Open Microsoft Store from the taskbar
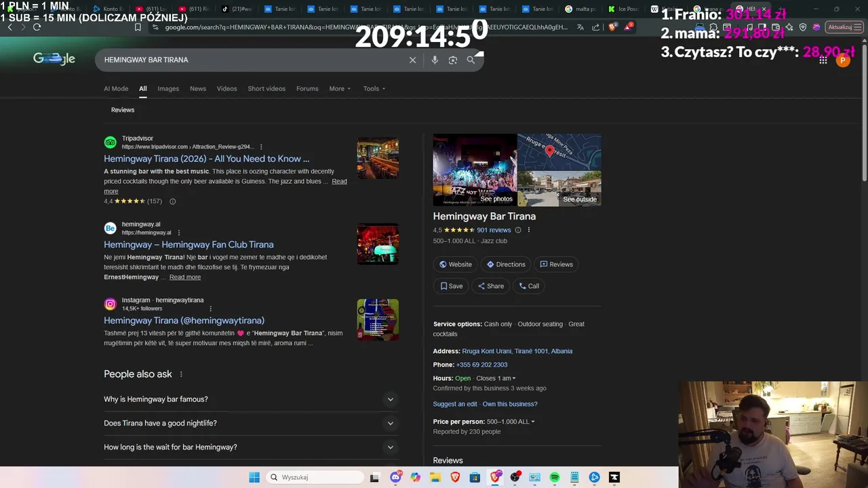 (x=475, y=477)
